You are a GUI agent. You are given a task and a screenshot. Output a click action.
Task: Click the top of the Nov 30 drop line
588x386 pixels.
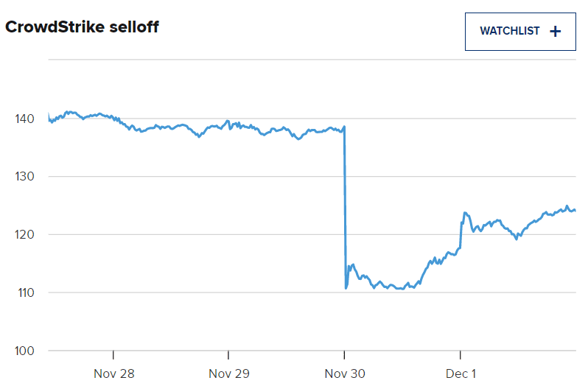tap(345, 127)
